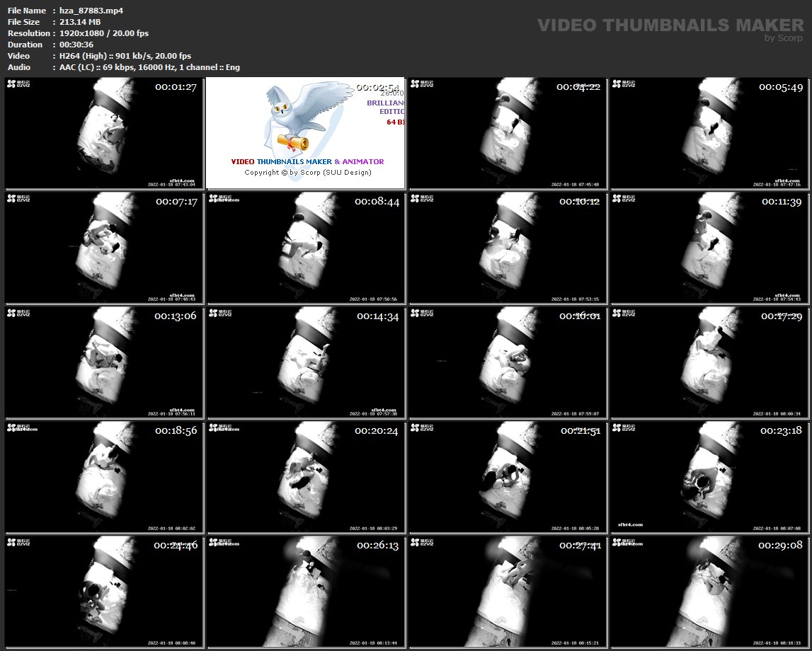Select the frame stamped 00:11:39
Image resolution: width=812 pixels, height=651 pixels.
(x=709, y=248)
